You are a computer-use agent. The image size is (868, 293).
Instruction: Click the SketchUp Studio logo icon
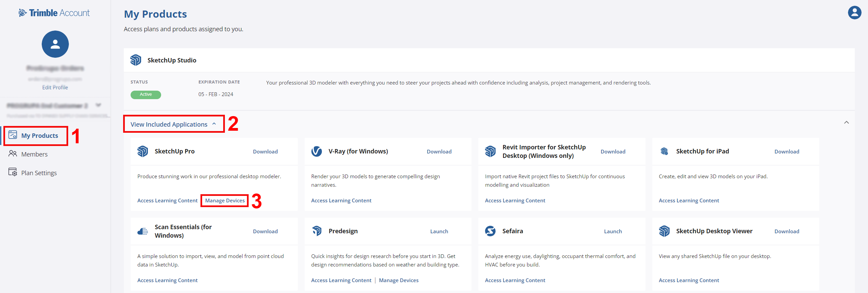136,60
